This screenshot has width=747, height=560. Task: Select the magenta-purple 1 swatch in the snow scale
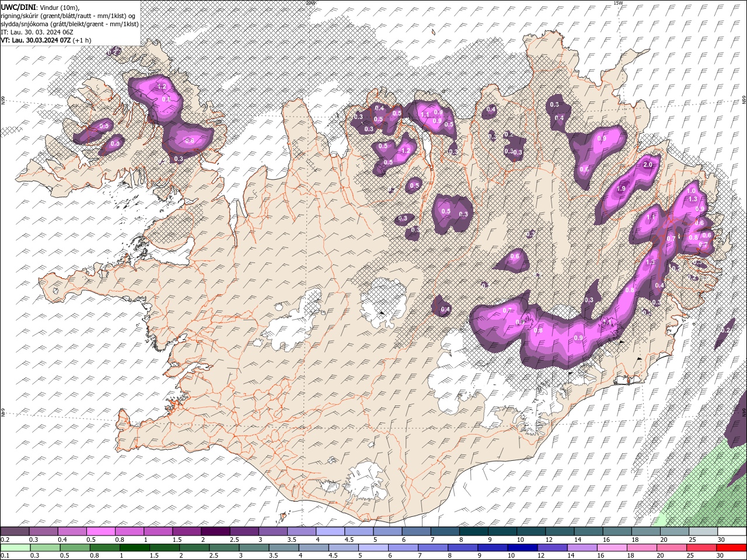[158, 532]
